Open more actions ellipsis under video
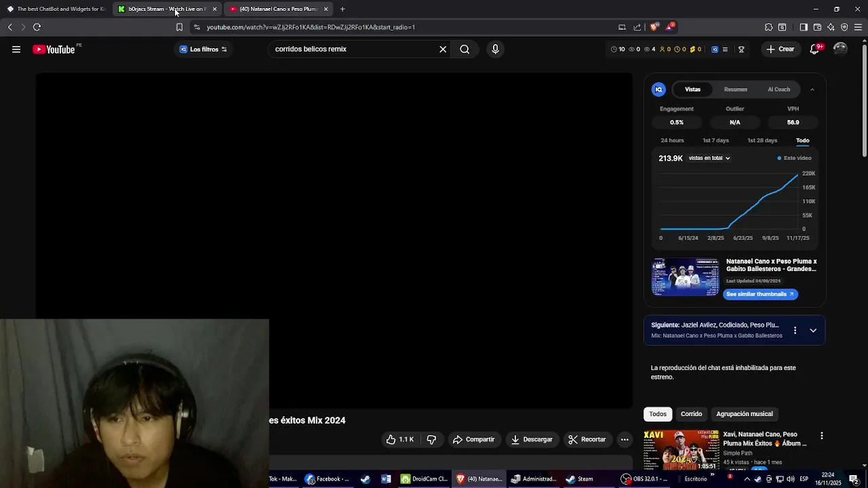The image size is (868, 488). [625, 440]
